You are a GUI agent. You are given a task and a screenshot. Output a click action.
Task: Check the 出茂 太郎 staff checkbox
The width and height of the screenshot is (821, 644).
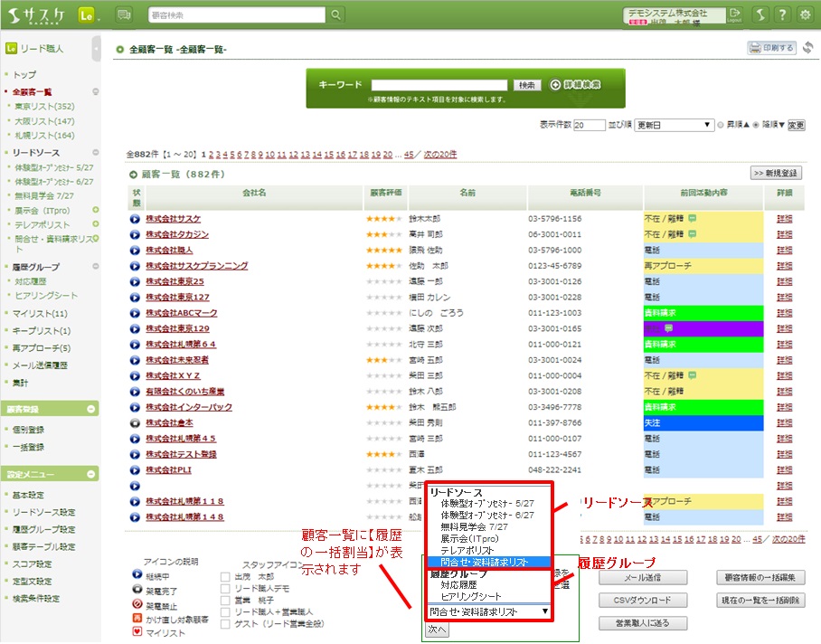click(x=225, y=577)
